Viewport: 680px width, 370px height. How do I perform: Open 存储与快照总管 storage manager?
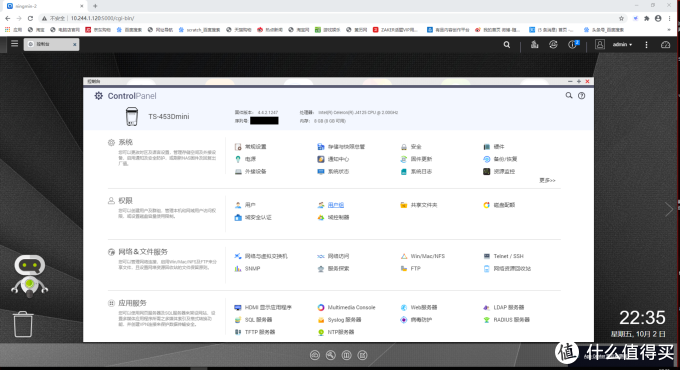pos(341,147)
